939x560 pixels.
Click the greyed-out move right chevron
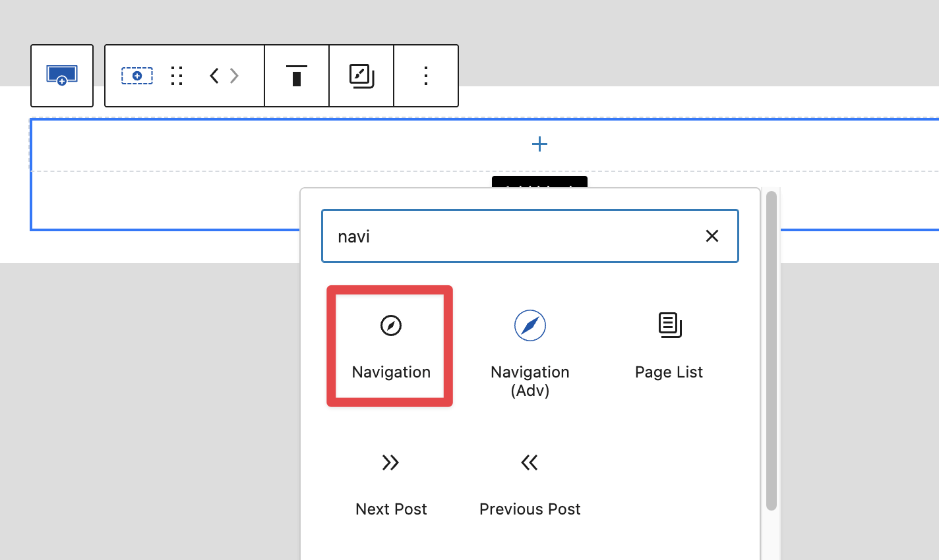click(235, 76)
